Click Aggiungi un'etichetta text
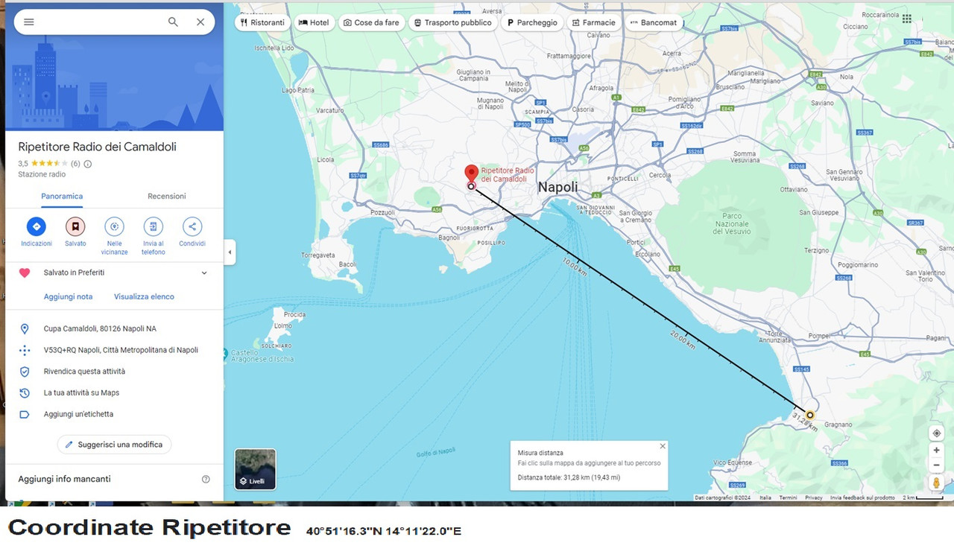Viewport: 954px width, 560px height. click(78, 414)
